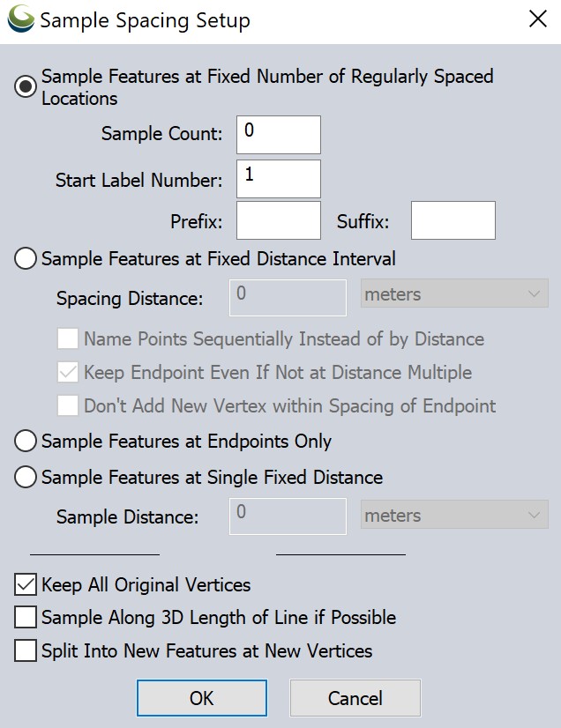Click the Global Mapper logo icon in title bar

pyautogui.click(x=21, y=19)
